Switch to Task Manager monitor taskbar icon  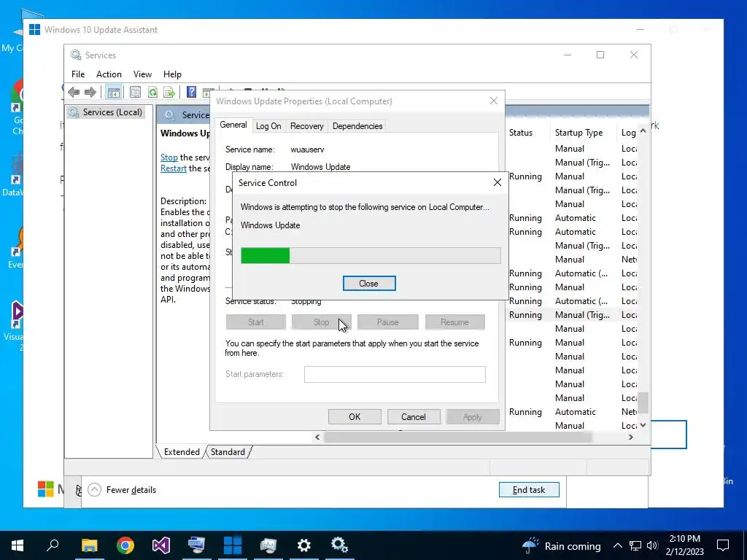tap(268, 545)
